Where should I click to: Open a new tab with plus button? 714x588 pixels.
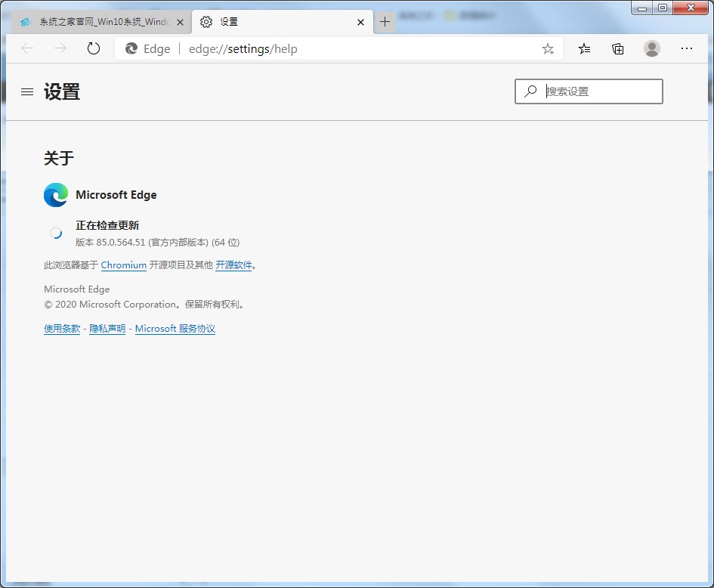point(385,22)
